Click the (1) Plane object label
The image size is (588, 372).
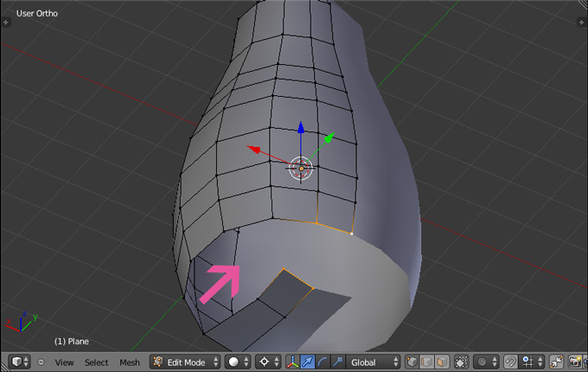pos(72,341)
